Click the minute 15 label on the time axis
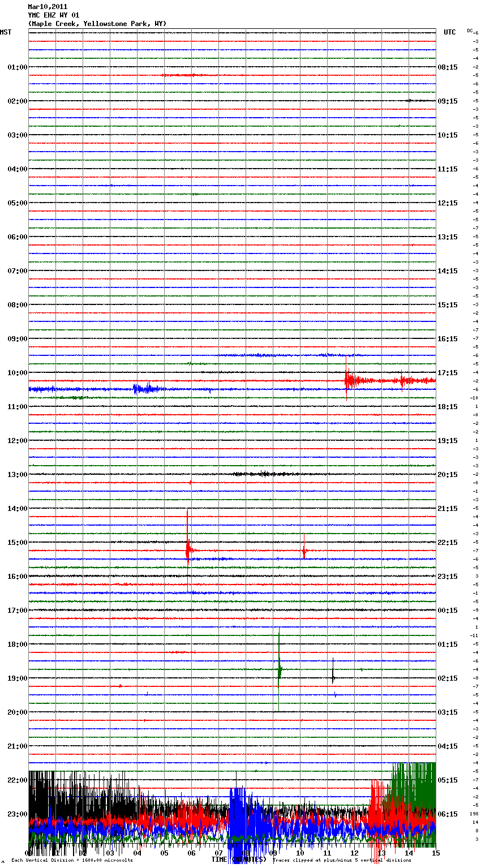The width and height of the screenshot is (481, 868). coord(436,853)
